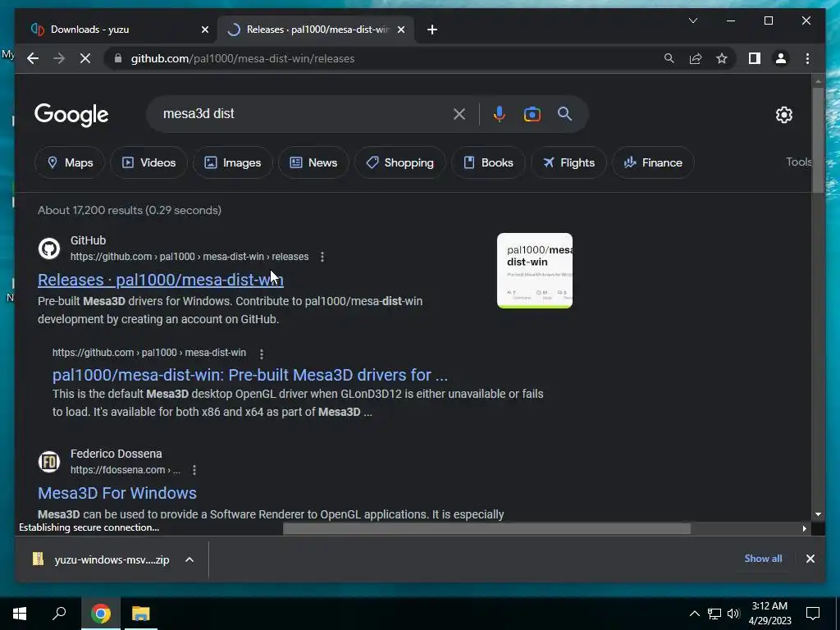Toggle the Chrome side panel
The height and width of the screenshot is (630, 840).
[755, 58]
